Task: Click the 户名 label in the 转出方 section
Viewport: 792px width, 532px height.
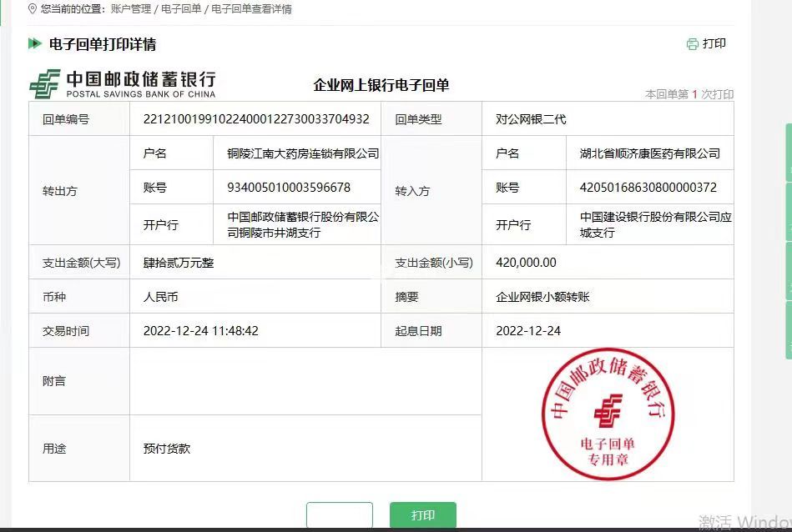Action: click(155, 153)
